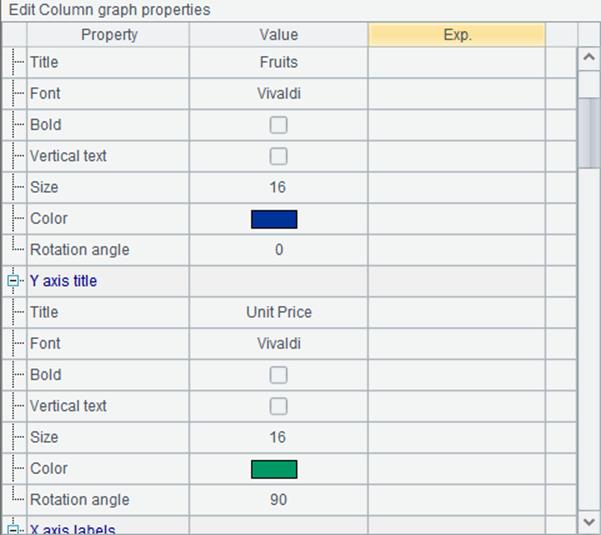
Task: Enable Vertical text for the Fruits title
Action: pos(278,156)
